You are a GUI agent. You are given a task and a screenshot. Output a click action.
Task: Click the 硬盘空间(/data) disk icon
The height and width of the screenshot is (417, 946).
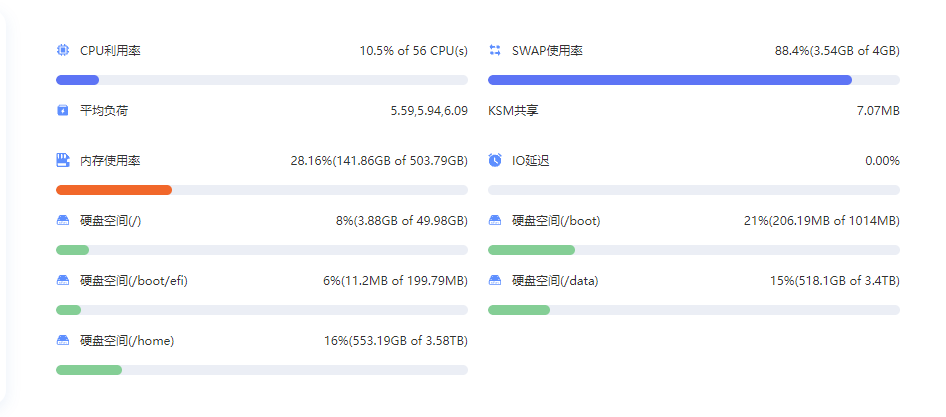tap(495, 280)
